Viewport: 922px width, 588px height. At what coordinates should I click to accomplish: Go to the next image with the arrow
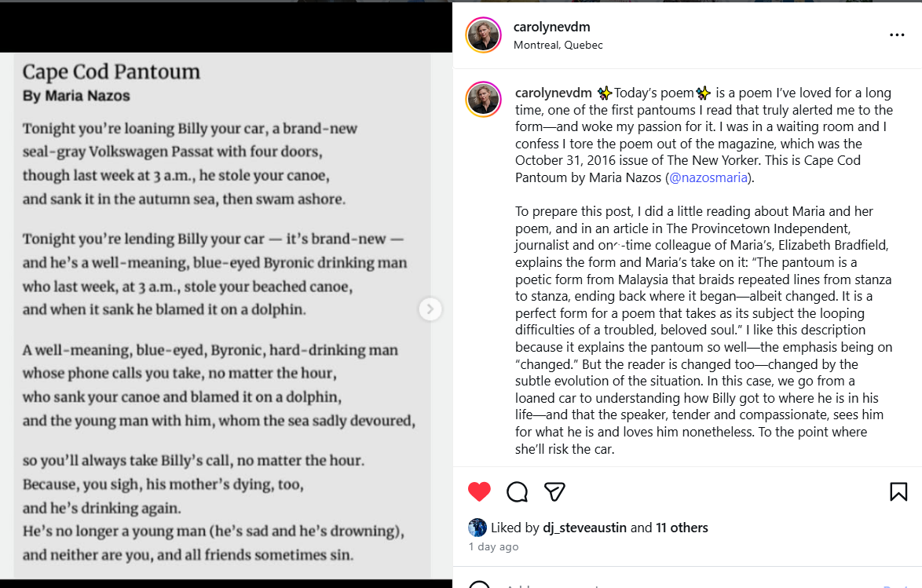tap(430, 309)
